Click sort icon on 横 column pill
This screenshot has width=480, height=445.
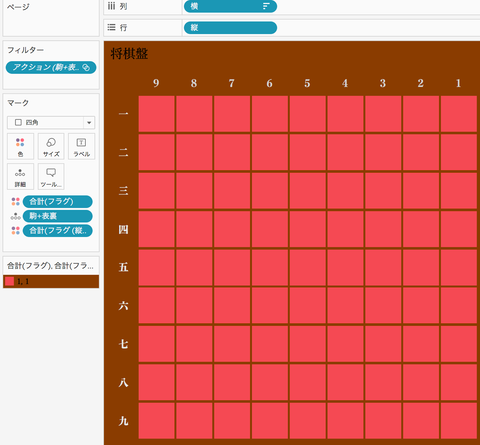[266, 6]
